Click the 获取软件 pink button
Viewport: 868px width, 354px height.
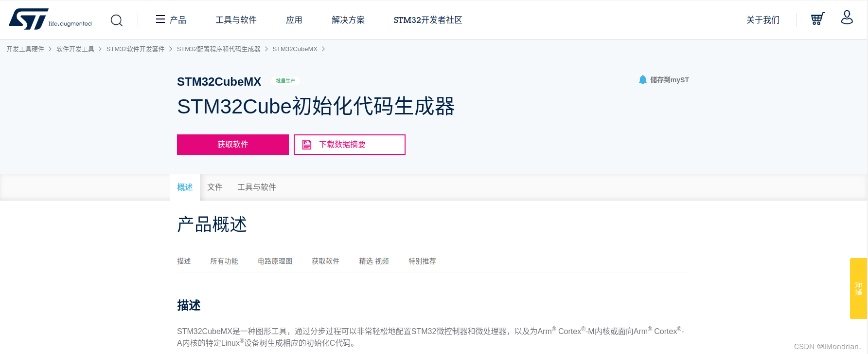(233, 145)
